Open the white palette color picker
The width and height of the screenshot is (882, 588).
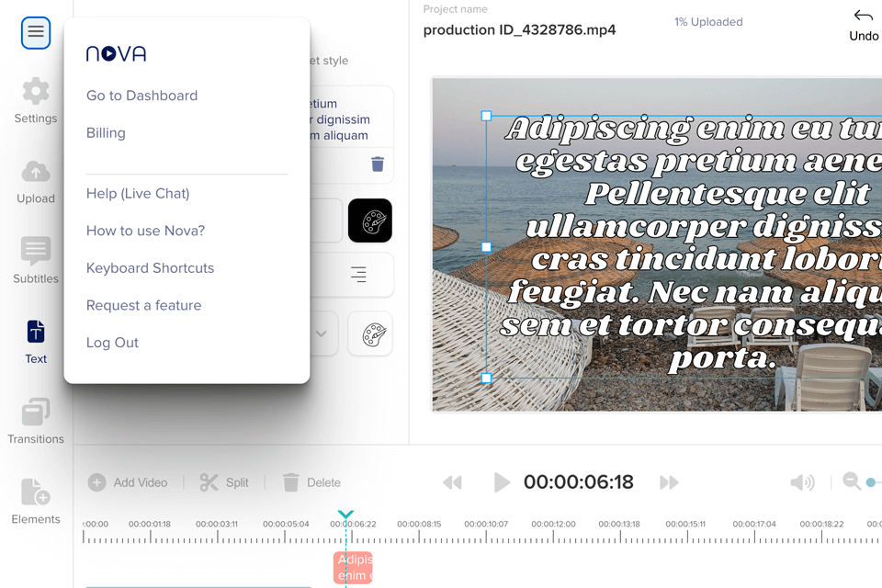coord(370,334)
